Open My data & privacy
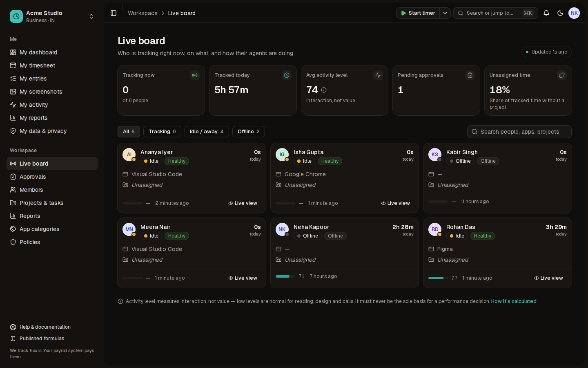This screenshot has width=588, height=368. 52,131
